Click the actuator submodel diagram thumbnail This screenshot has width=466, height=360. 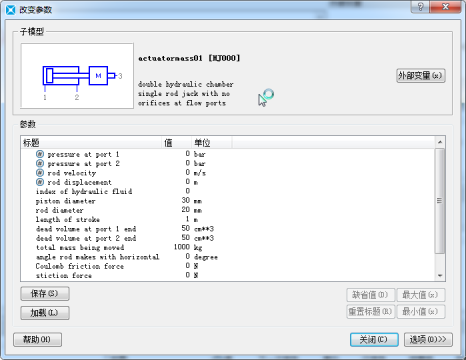point(77,76)
